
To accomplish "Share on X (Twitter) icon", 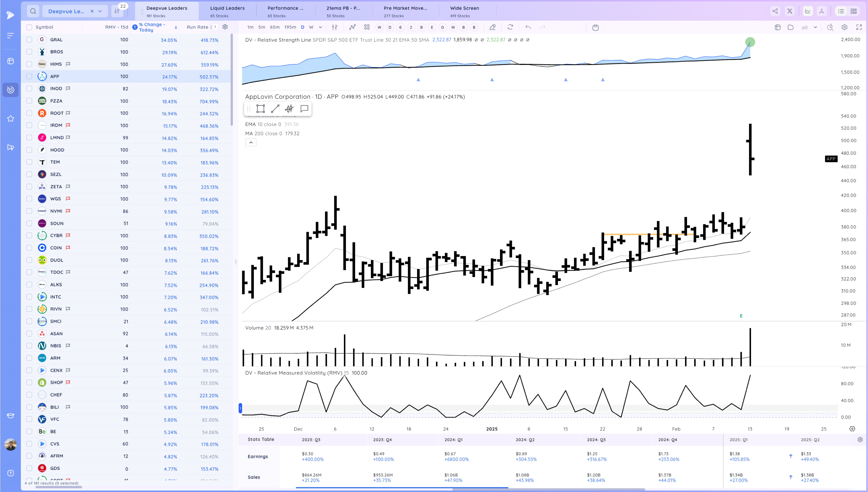I will click(x=790, y=11).
